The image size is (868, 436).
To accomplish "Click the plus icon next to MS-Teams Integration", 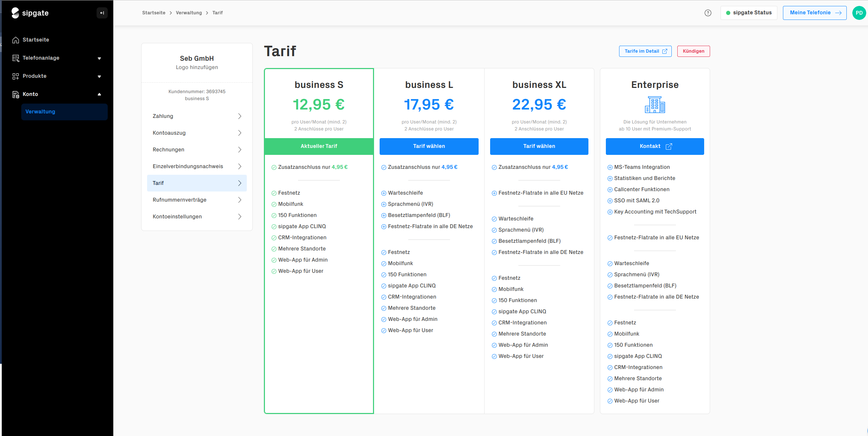I will [610, 167].
